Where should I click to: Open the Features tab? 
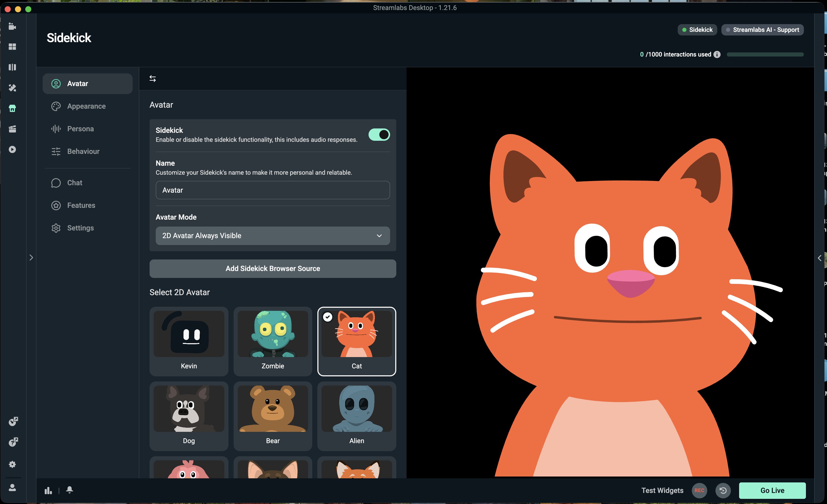pos(88,205)
